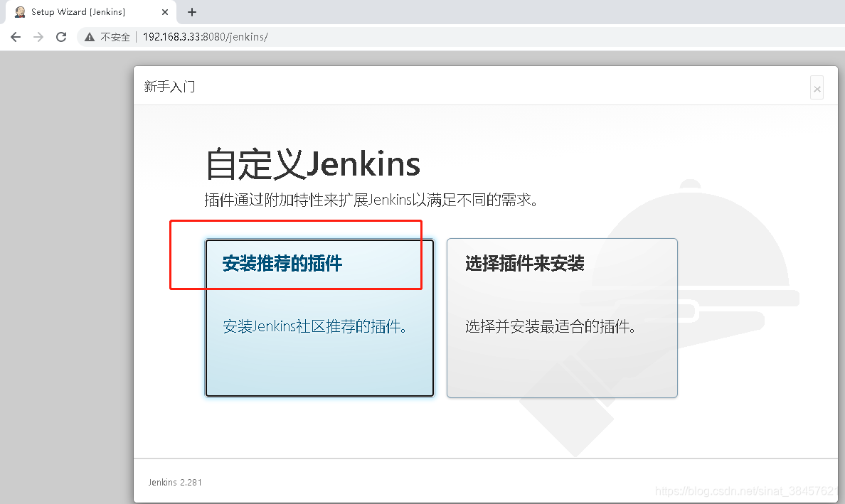Click the browser back arrow
The image size is (845, 504).
(16, 37)
